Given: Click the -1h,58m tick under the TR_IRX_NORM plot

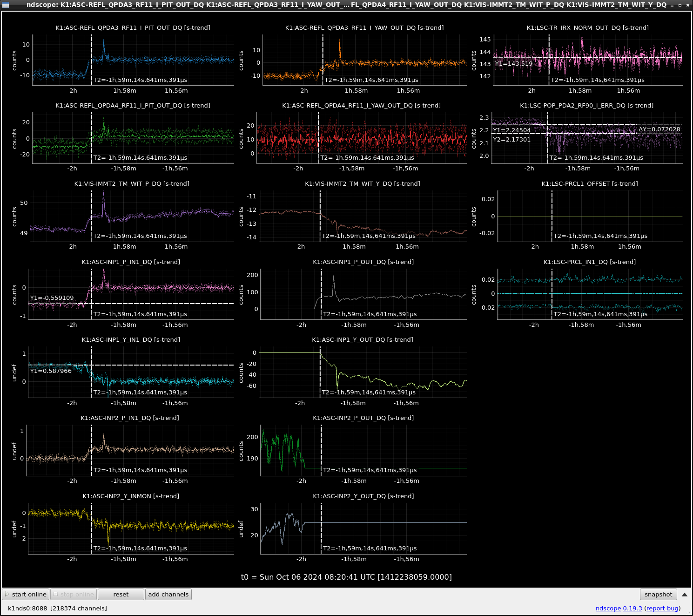Looking at the screenshot, I should (579, 91).
